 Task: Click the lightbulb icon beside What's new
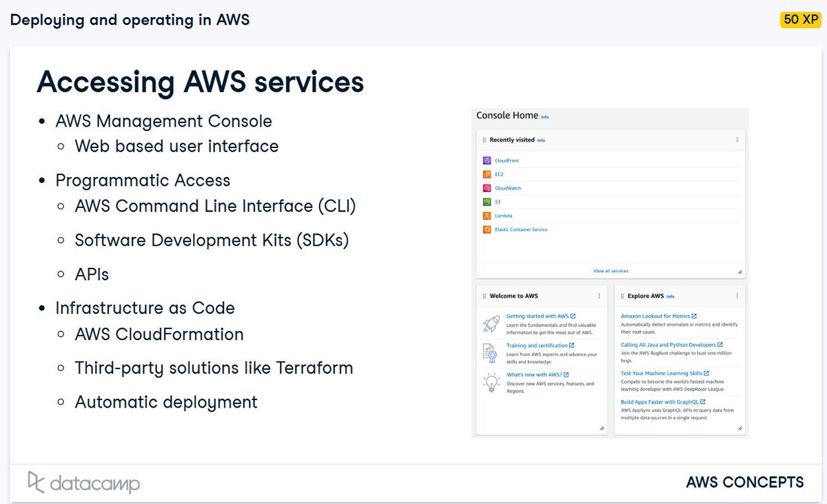pos(491,382)
